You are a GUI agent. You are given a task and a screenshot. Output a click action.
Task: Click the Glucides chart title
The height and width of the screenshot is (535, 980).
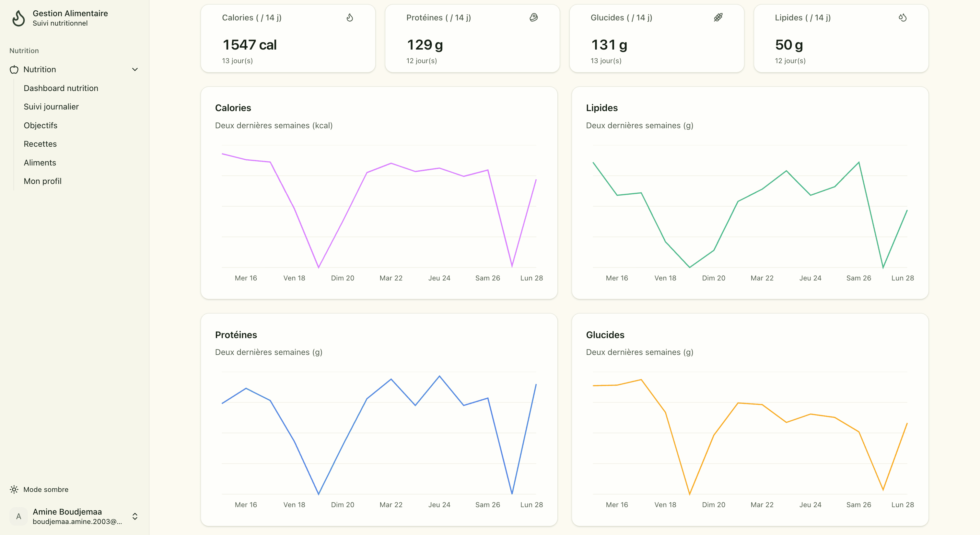pyautogui.click(x=605, y=335)
